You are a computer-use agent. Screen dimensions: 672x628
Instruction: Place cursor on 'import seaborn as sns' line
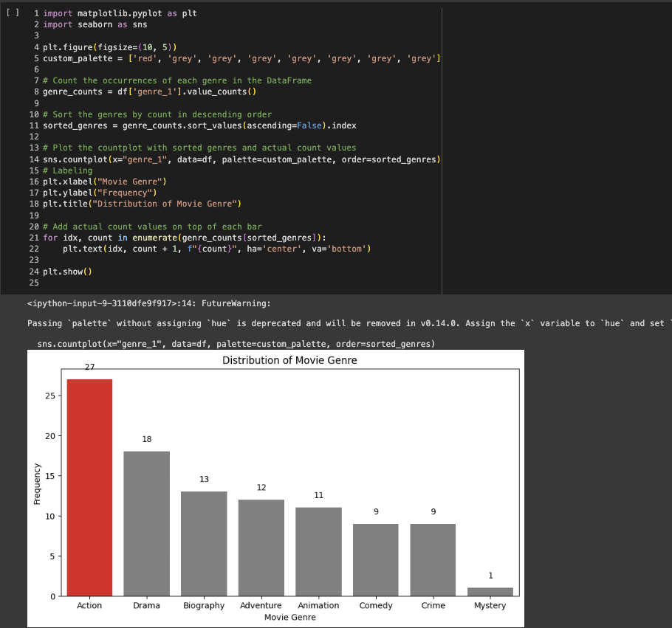tap(95, 24)
